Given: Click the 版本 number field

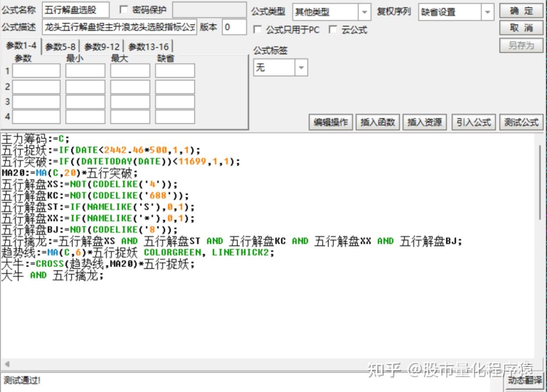Looking at the screenshot, I should point(234,27).
